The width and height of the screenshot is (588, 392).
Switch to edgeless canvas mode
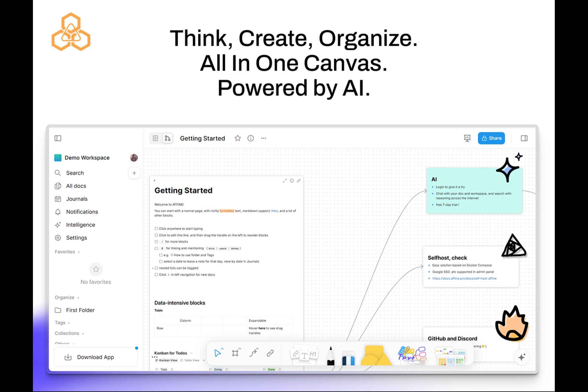tap(167, 138)
